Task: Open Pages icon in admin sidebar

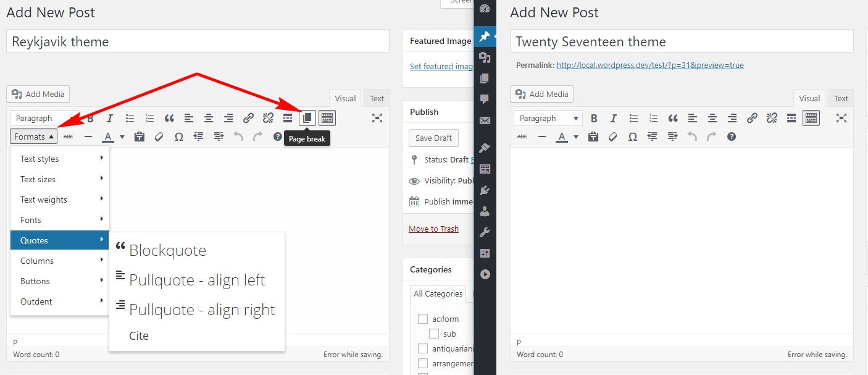Action: pyautogui.click(x=485, y=78)
